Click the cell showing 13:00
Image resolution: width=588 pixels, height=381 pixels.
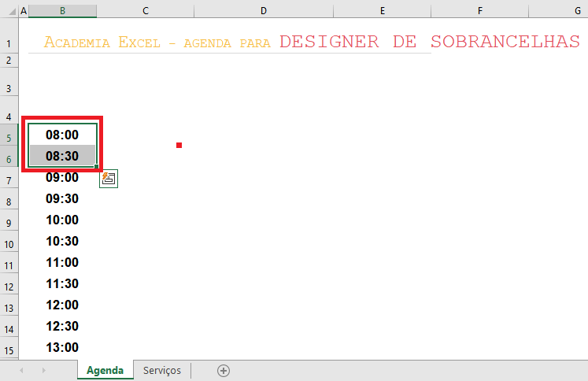pos(62,347)
